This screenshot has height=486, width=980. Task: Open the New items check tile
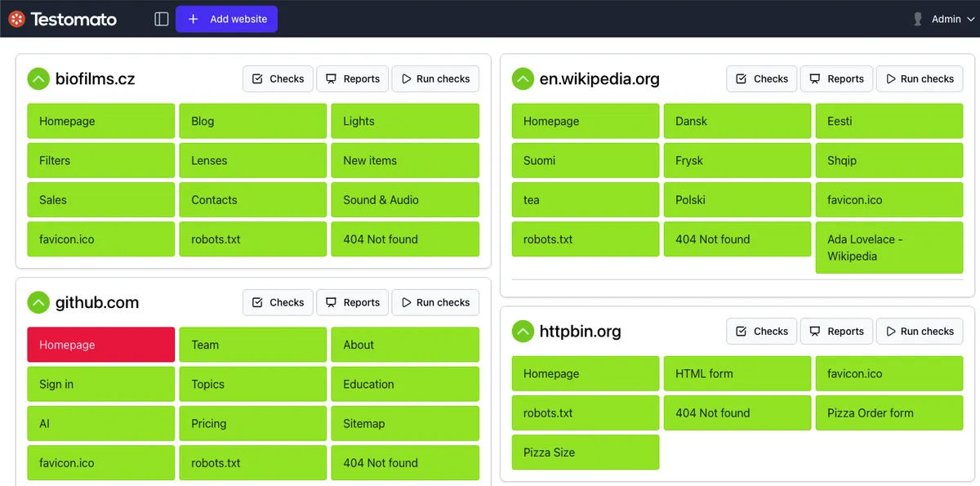[405, 160]
